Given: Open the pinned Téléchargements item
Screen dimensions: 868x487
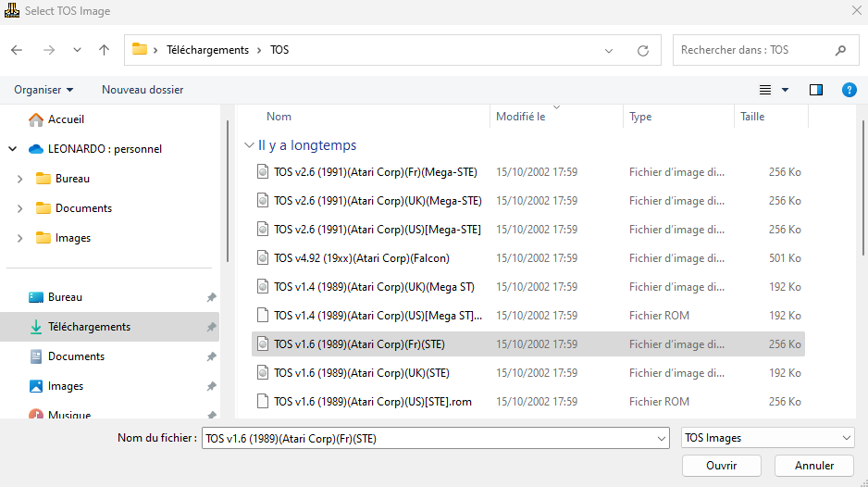Looking at the screenshot, I should [x=89, y=327].
